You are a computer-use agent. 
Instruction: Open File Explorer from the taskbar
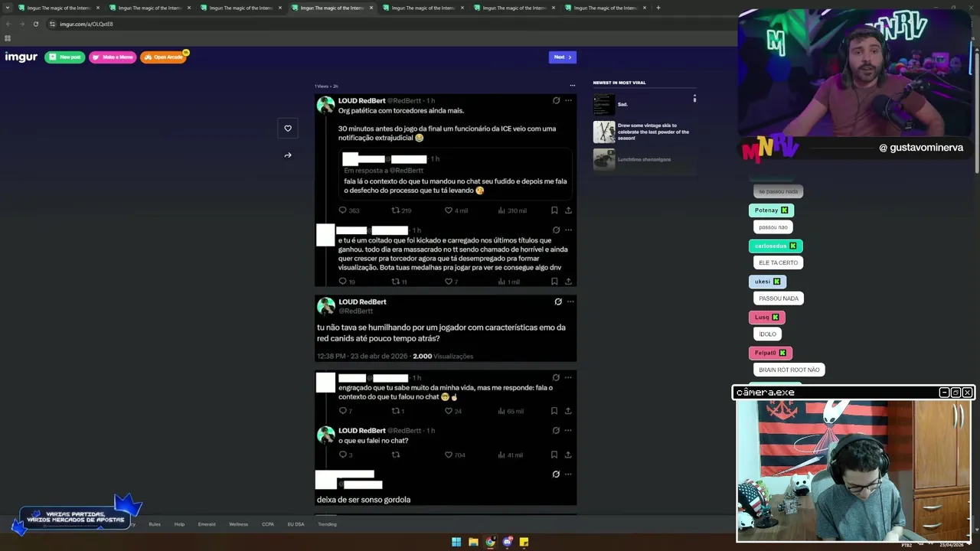pos(473,542)
